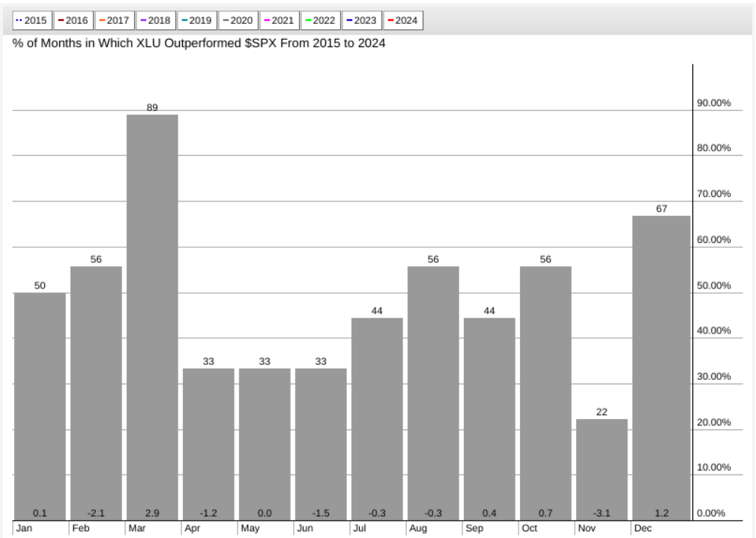Screen dimensions: 756x538
Task: Click the December bar labeled 67
Action: 661,368
